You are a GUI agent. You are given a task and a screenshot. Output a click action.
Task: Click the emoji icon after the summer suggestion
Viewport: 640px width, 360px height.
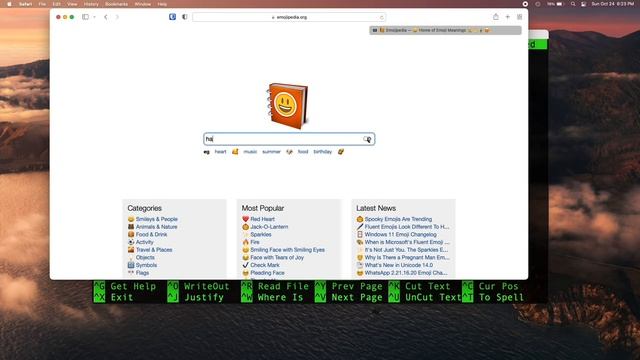[289, 152]
